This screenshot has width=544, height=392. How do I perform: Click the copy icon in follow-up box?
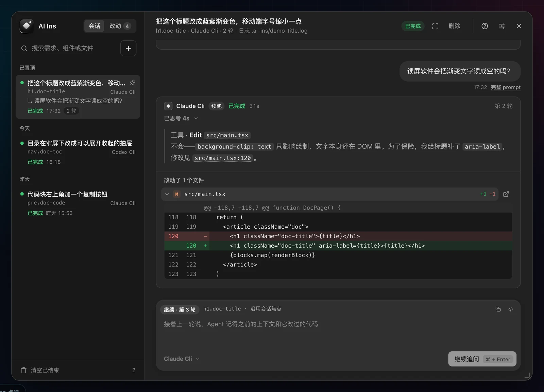[x=498, y=309]
